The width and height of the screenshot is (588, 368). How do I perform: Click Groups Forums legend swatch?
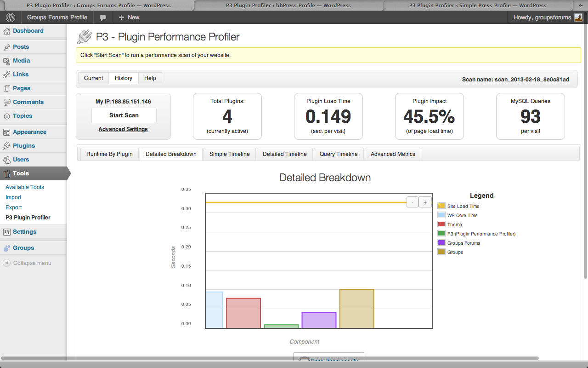click(441, 243)
